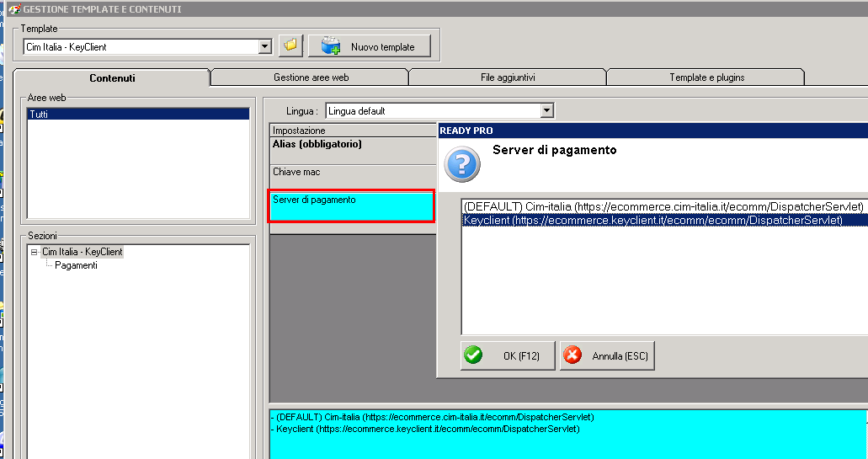Click the blue question mark dialog icon
868x459 pixels.
462,164
